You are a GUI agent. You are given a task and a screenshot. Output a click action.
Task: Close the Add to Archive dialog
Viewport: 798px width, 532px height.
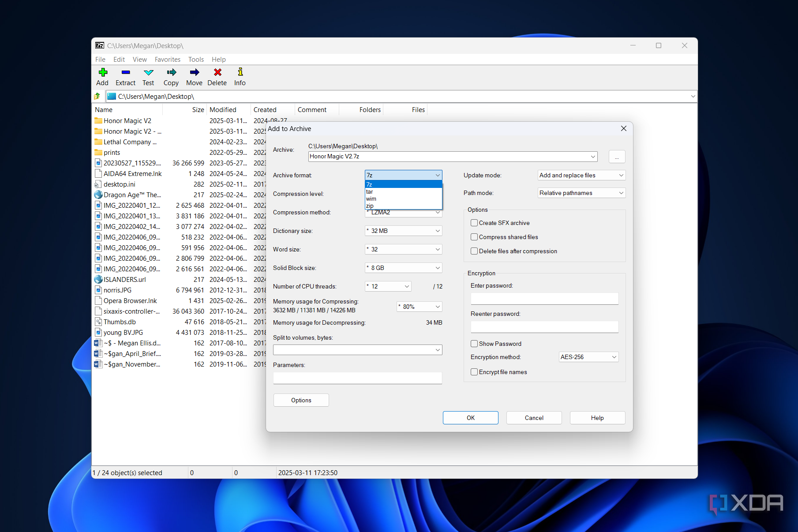click(x=623, y=128)
